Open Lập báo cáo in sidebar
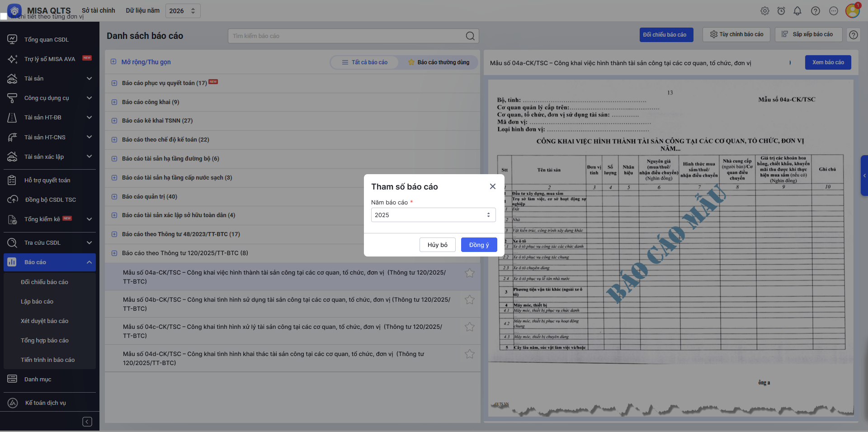 pos(37,302)
